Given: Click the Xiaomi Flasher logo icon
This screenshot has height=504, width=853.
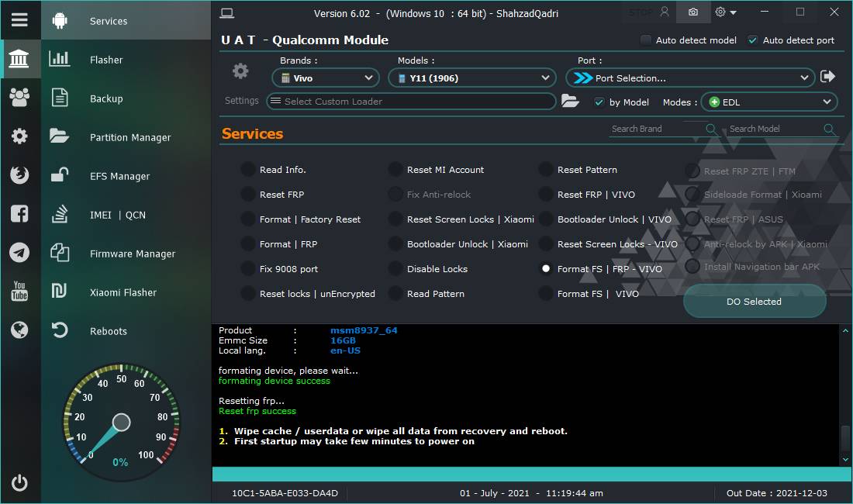Looking at the screenshot, I should 59,291.
